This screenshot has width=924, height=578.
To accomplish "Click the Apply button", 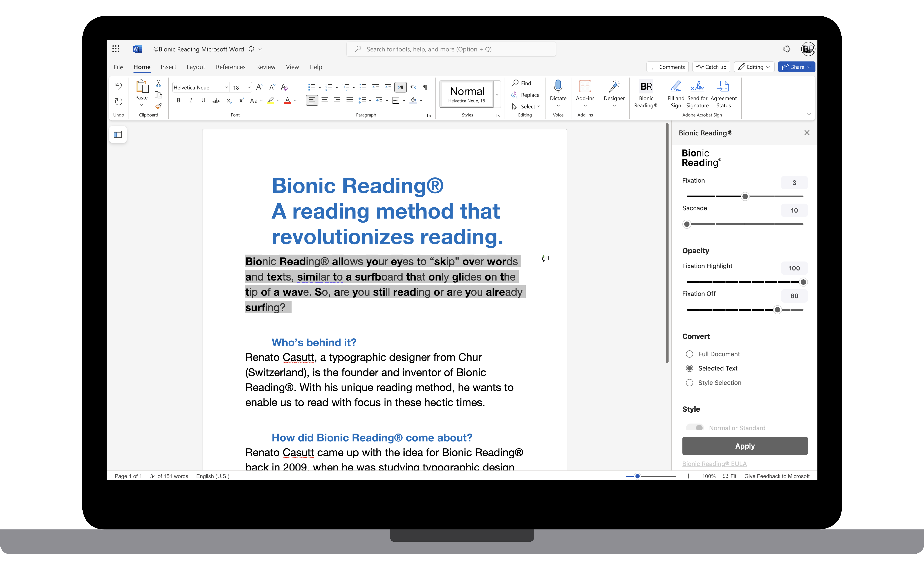I will (x=745, y=446).
